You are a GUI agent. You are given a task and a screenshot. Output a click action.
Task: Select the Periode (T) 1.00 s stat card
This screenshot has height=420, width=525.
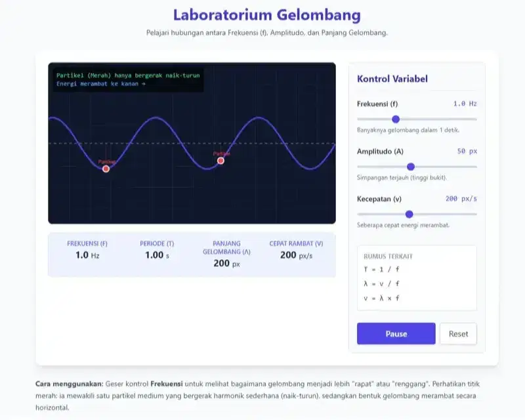pos(157,250)
